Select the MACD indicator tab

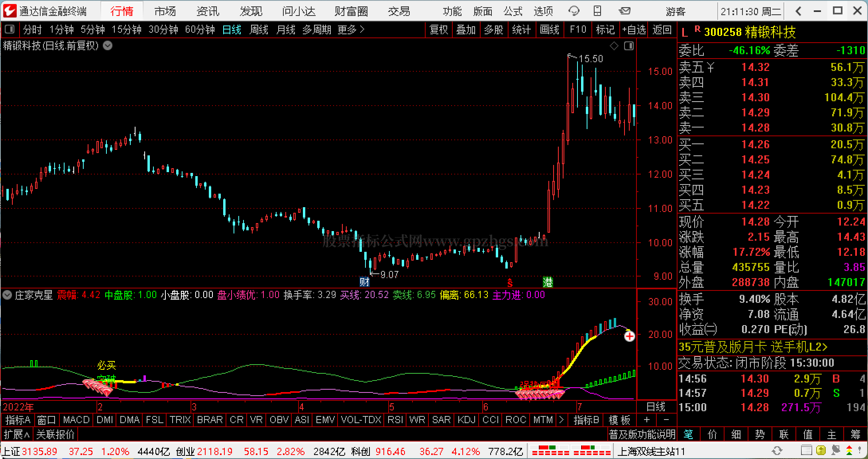click(76, 420)
